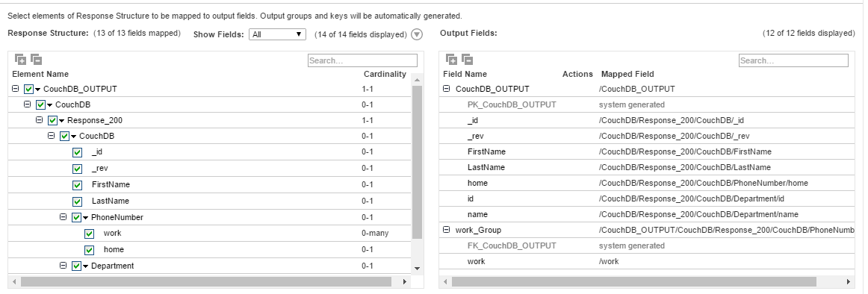
Task: Click the Mapped Field column header
Action: pos(627,74)
